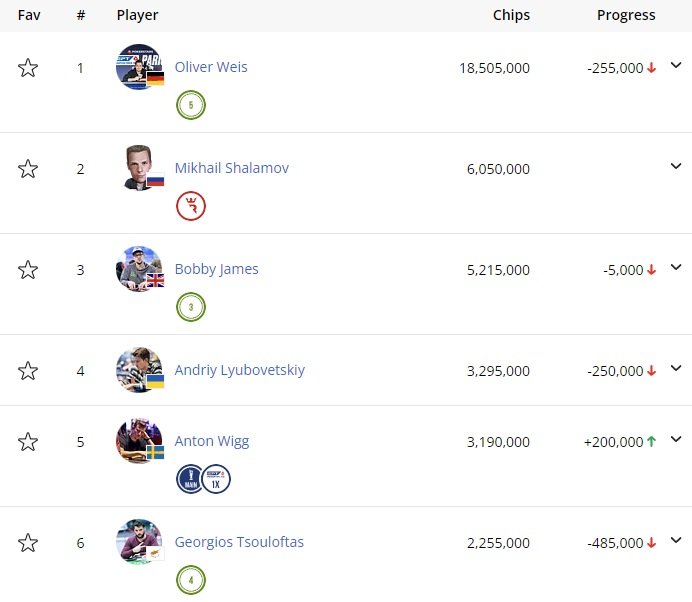Sort by the Progress column header
692x602 pixels.
pyautogui.click(x=626, y=15)
